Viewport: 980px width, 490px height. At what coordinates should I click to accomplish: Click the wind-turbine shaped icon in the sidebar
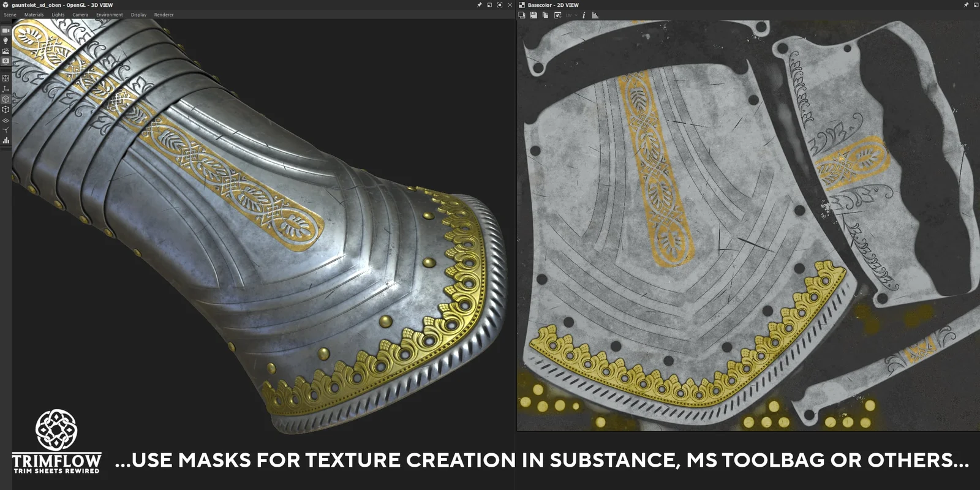point(6,130)
